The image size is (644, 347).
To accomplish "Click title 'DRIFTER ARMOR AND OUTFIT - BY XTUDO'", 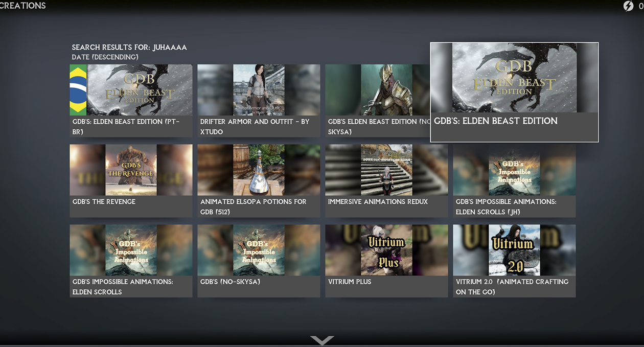I will click(x=255, y=127).
